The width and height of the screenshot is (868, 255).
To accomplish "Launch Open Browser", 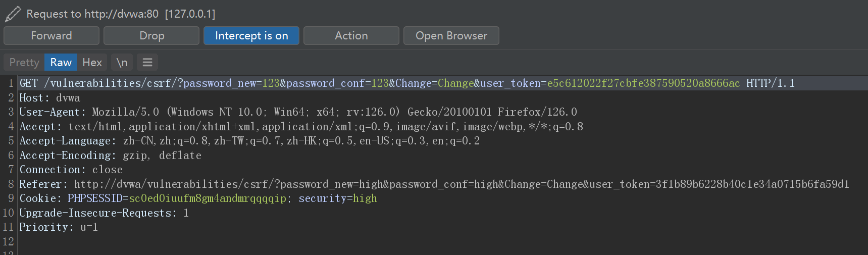I will [451, 36].
